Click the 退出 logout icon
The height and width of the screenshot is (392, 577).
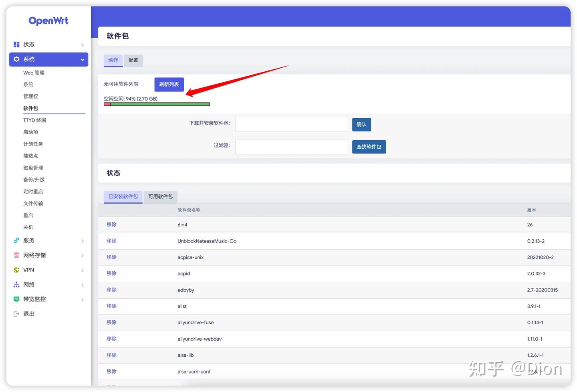16,313
